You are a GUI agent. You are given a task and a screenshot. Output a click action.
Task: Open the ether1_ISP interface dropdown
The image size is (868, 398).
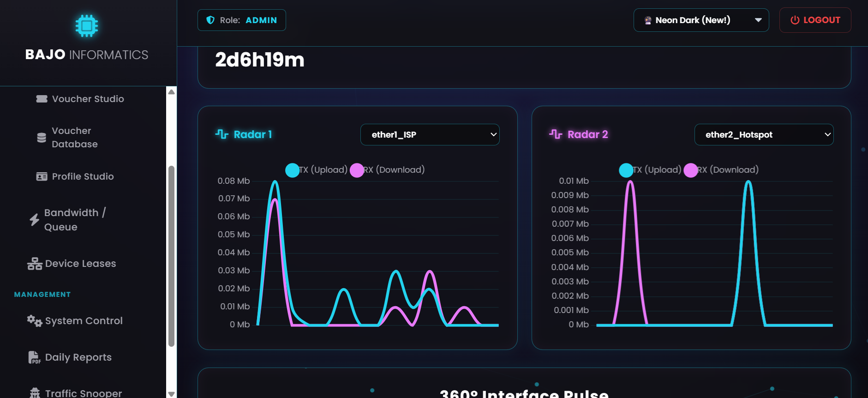[x=430, y=134]
